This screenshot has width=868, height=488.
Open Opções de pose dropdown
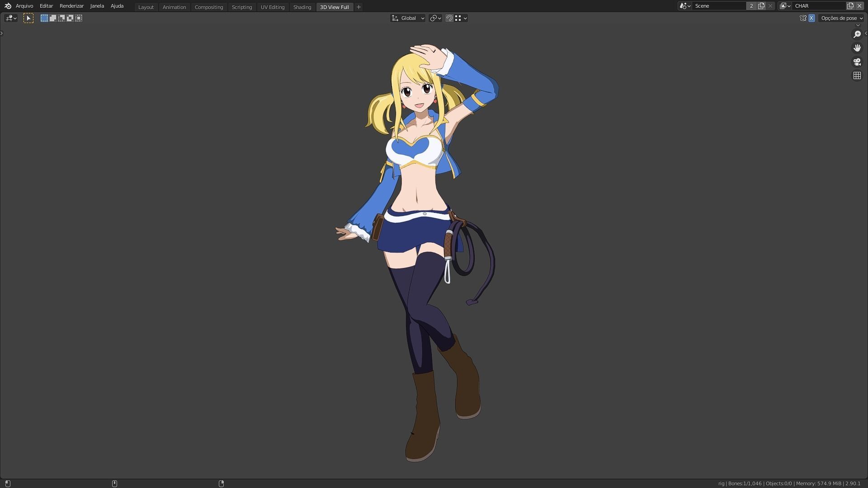coord(841,18)
